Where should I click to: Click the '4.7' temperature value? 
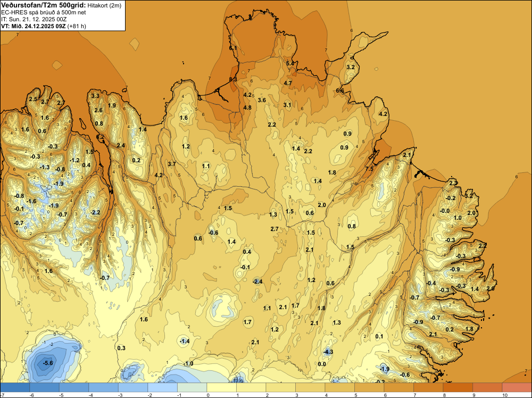[288, 83]
